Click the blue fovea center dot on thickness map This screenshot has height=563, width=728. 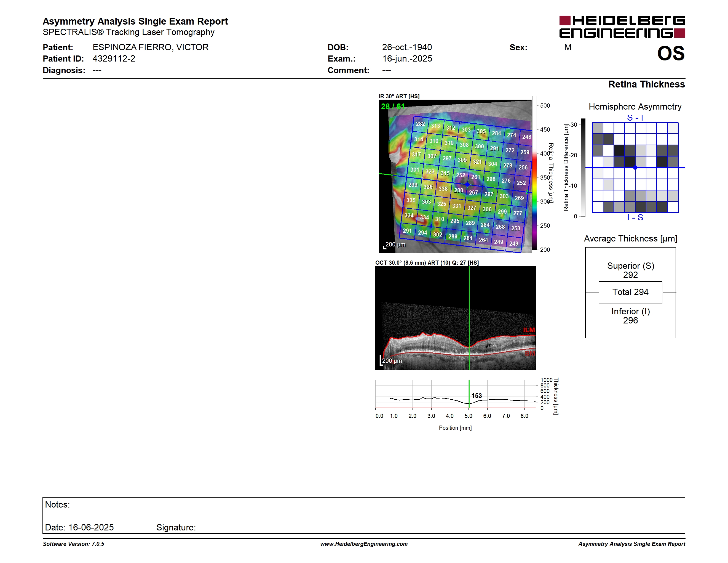[467, 184]
